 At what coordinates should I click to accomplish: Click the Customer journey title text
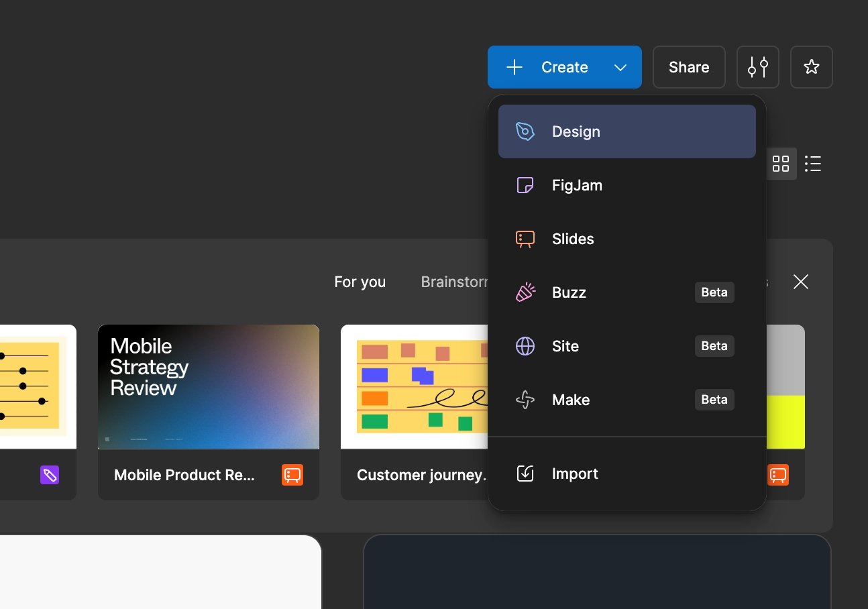(422, 475)
